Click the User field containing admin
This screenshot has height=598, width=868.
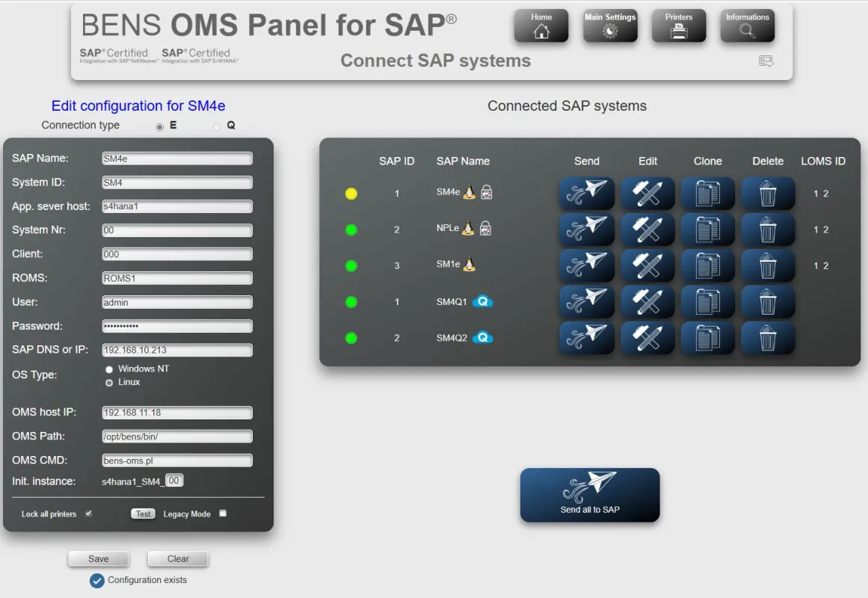pos(177,302)
